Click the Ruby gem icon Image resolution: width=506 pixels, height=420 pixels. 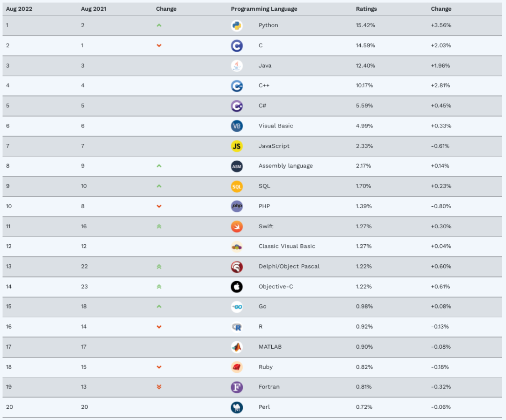coord(237,367)
